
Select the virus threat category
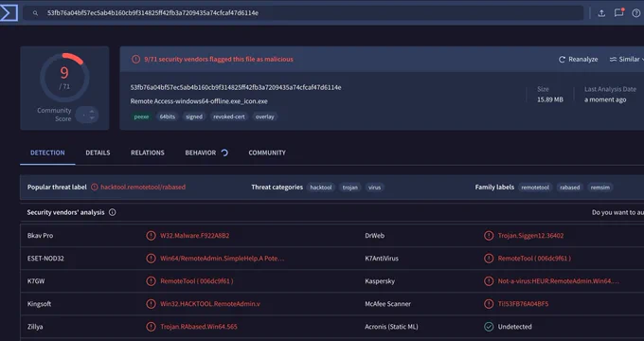[375, 188]
